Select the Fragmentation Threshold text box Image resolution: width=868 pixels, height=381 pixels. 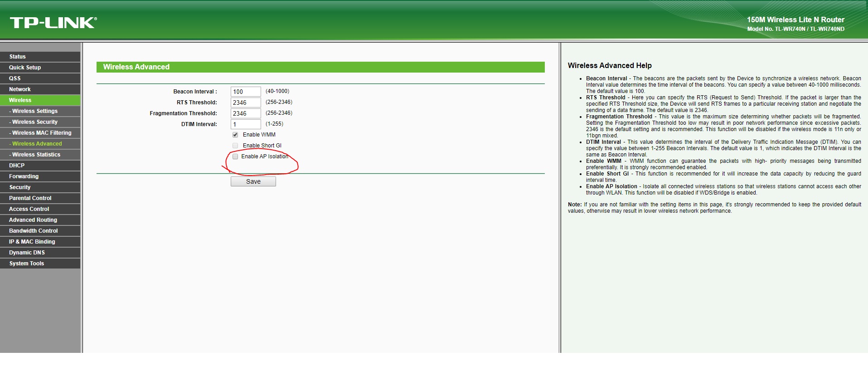click(245, 113)
